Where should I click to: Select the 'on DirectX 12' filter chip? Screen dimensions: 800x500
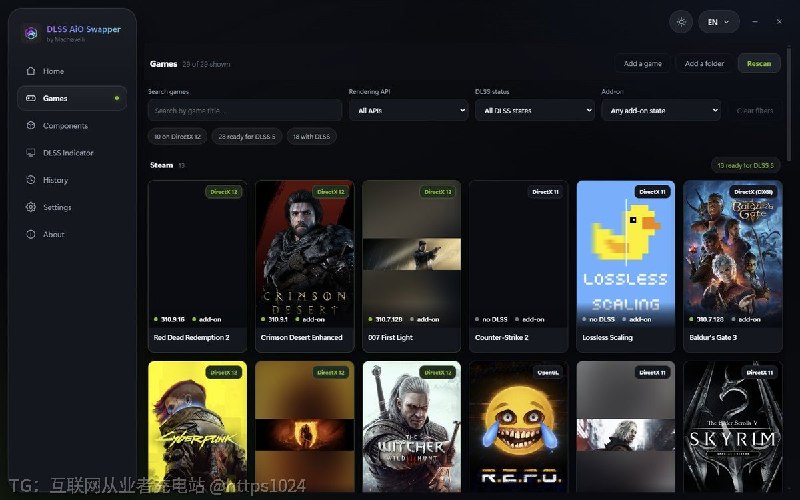click(x=178, y=136)
